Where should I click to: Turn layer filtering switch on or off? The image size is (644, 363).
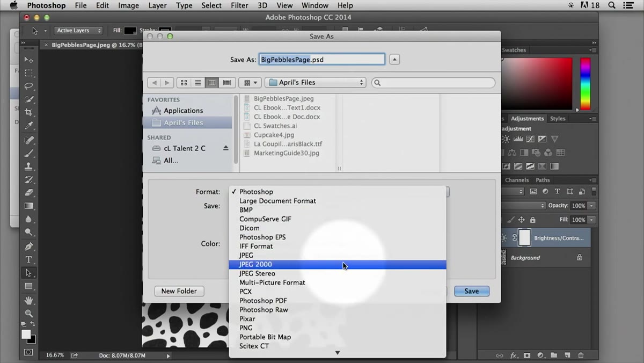(x=594, y=191)
